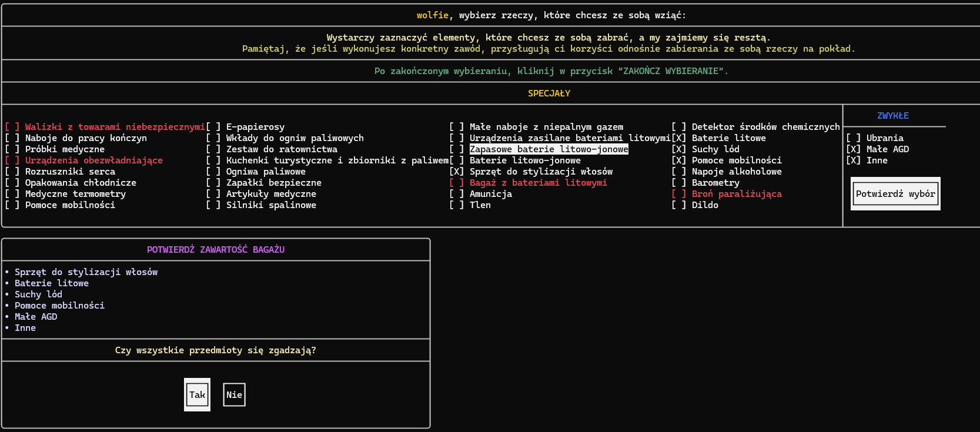
Task: Check the Ogniwa paliwowe checkbox
Action: click(213, 172)
